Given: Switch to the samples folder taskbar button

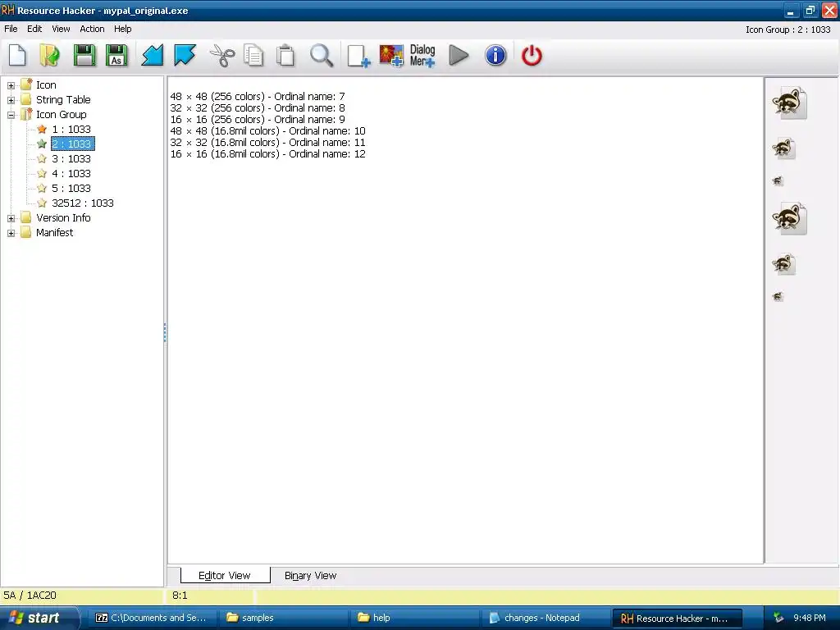Looking at the screenshot, I should (x=283, y=618).
